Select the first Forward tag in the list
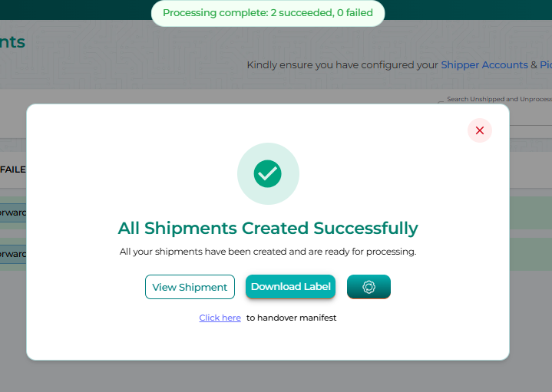The image size is (552, 392). (13, 212)
